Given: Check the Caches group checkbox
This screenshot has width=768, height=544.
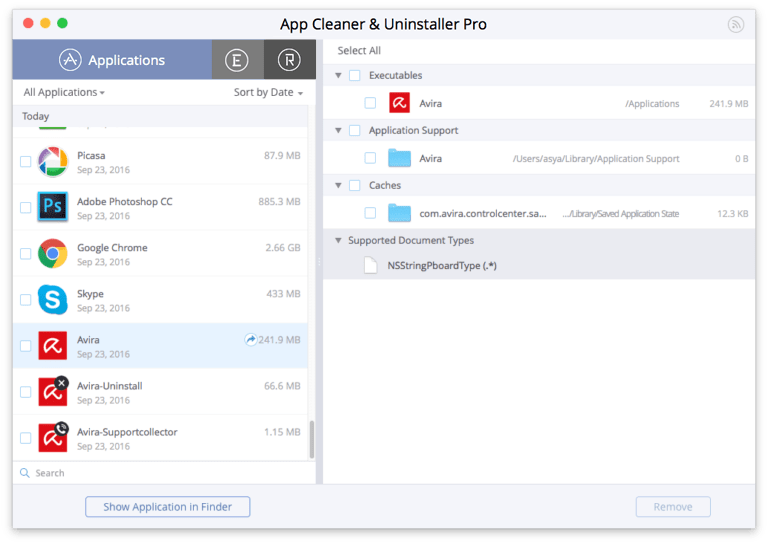Looking at the screenshot, I should click(x=355, y=186).
